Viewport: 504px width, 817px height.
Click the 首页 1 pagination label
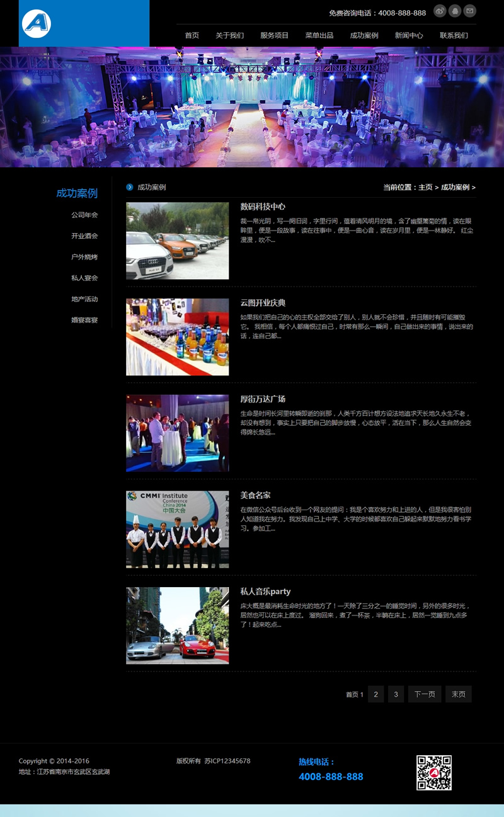coord(355,695)
